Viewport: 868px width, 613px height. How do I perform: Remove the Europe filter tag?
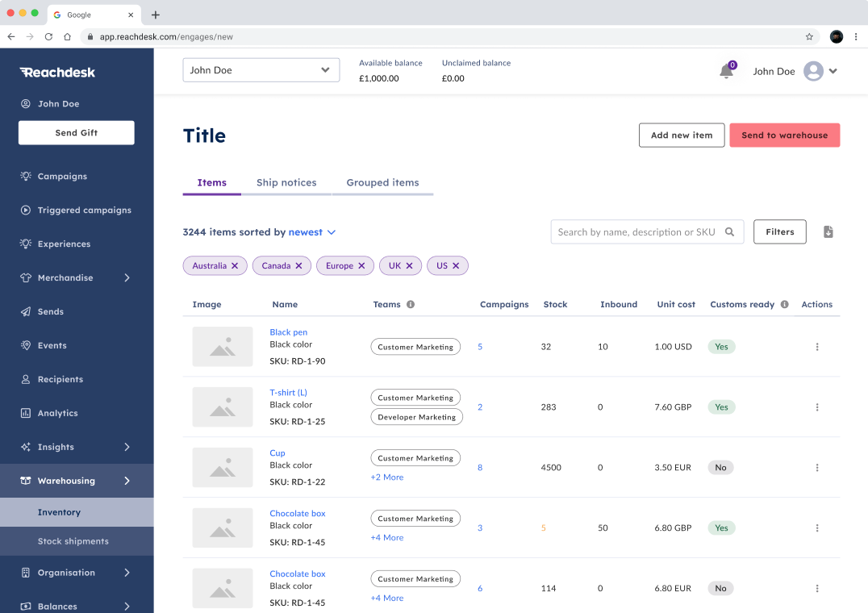pos(364,265)
